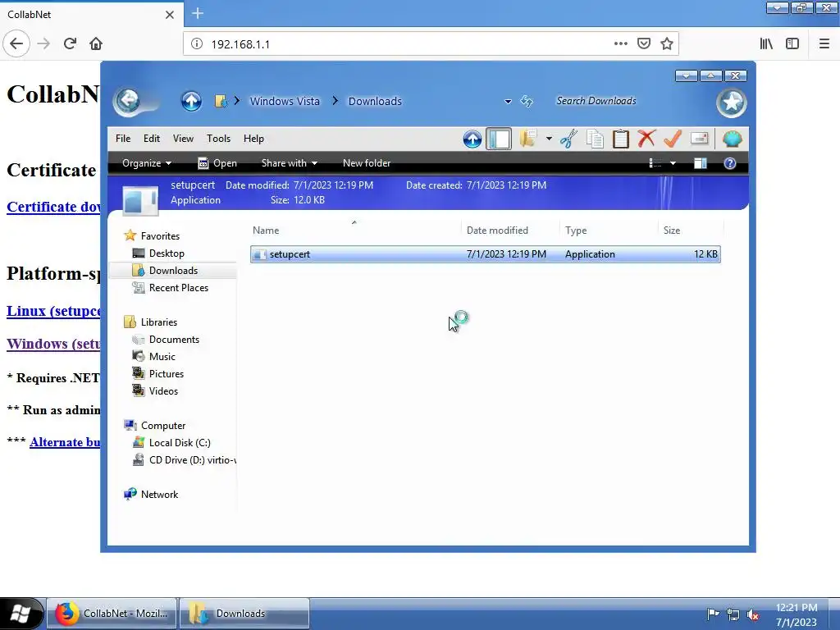840x630 pixels.
Task: Click the Firefox back button
Action: pyautogui.click(x=16, y=43)
